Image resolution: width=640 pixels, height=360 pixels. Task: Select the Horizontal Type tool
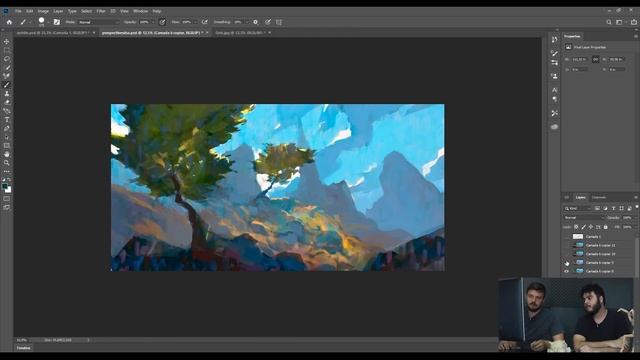(x=7, y=120)
